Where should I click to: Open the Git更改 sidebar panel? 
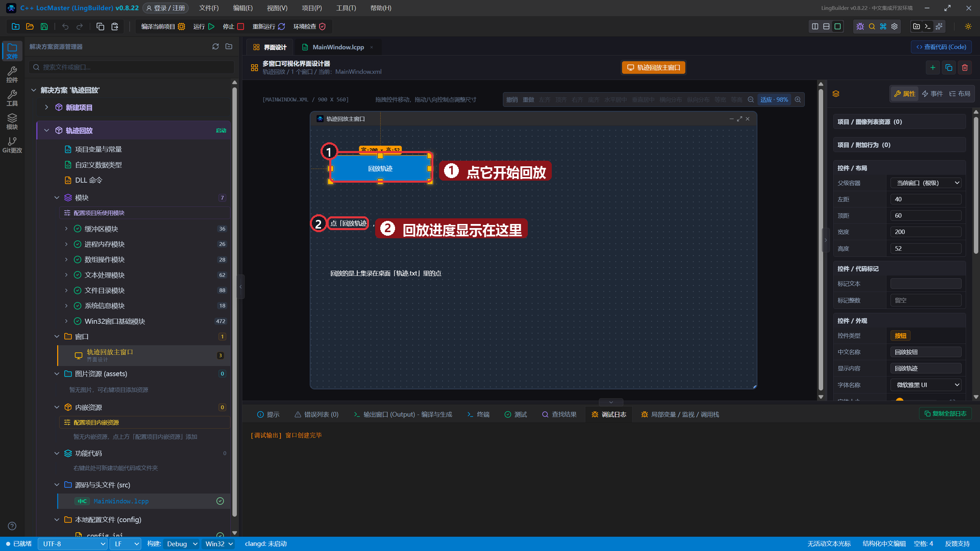(12, 145)
